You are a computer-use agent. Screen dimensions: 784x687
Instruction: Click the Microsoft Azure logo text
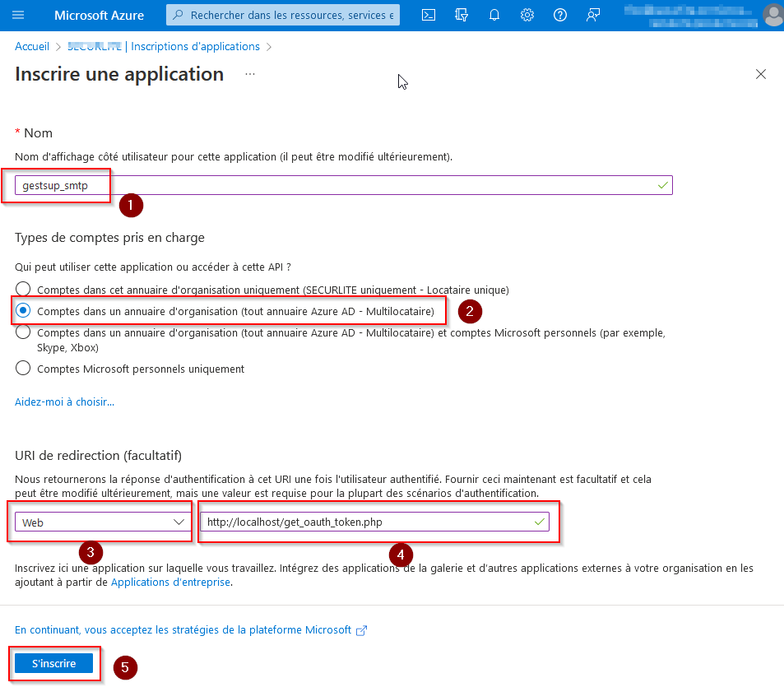click(99, 16)
